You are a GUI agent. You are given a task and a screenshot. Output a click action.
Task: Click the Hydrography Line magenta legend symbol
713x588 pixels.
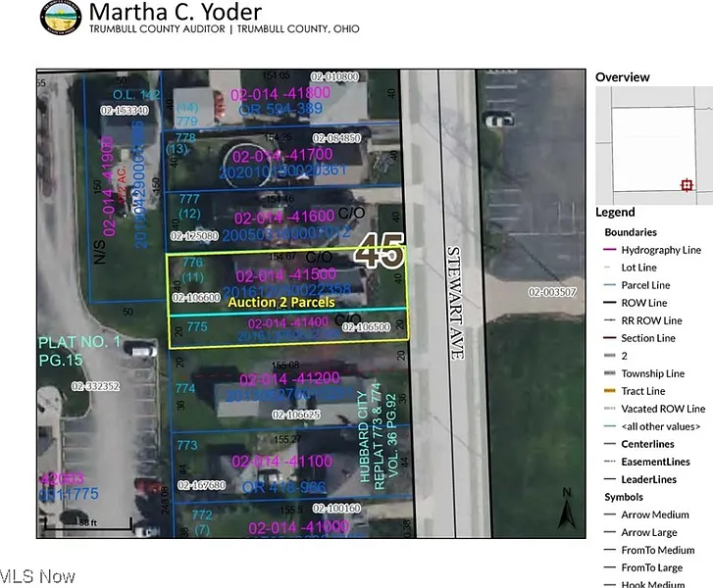(610, 250)
